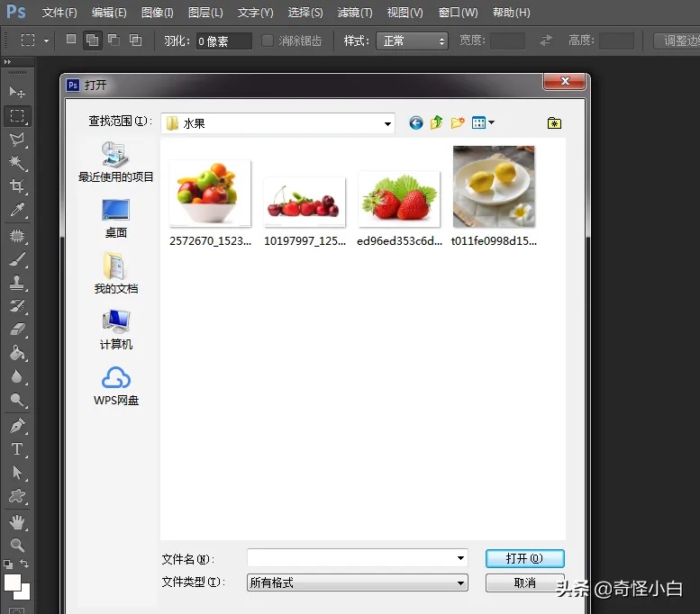This screenshot has height=614, width=700.
Task: Open the 滤镜(T) menu
Action: click(x=354, y=13)
